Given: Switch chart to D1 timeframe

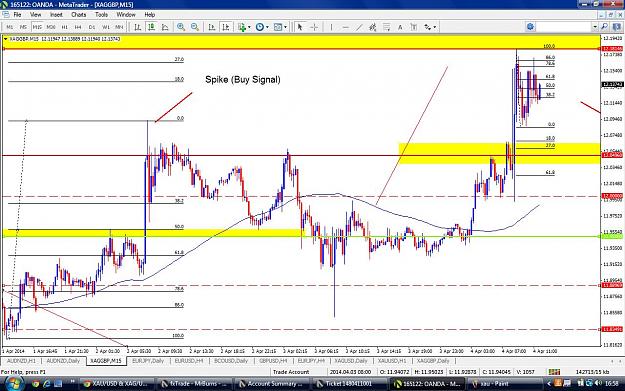Looking at the screenshot, I should (x=92, y=27).
